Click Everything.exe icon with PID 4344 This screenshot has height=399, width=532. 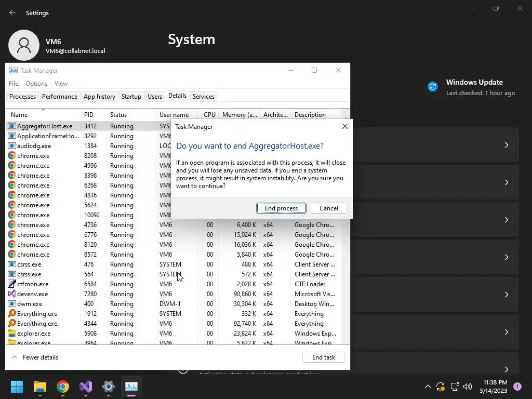point(12,323)
